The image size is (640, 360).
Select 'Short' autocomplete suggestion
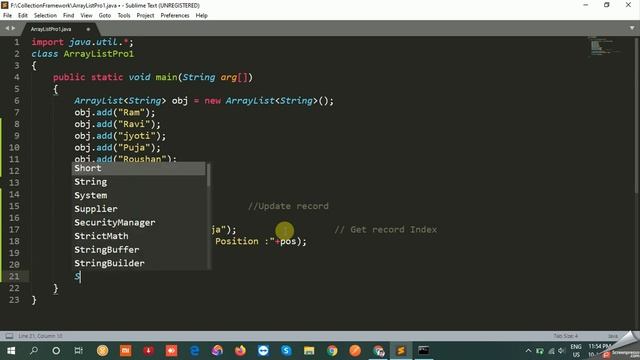(139, 168)
